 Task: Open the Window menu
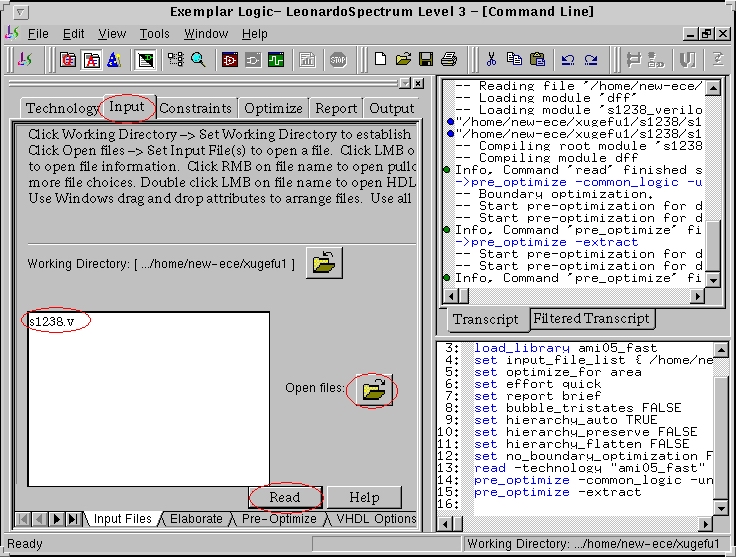[206, 34]
